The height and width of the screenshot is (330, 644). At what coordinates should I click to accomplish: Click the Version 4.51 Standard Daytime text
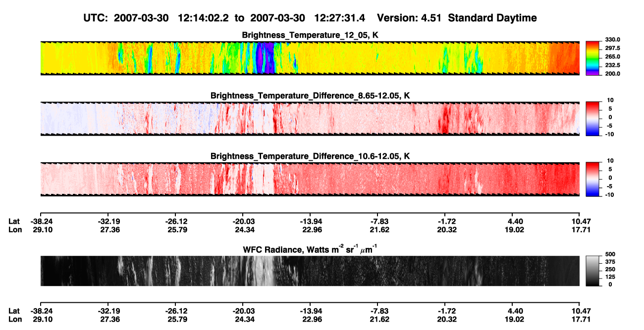[457, 18]
